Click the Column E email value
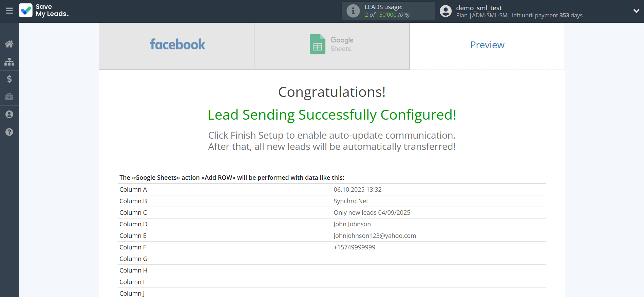The image size is (644, 297). coord(375,236)
